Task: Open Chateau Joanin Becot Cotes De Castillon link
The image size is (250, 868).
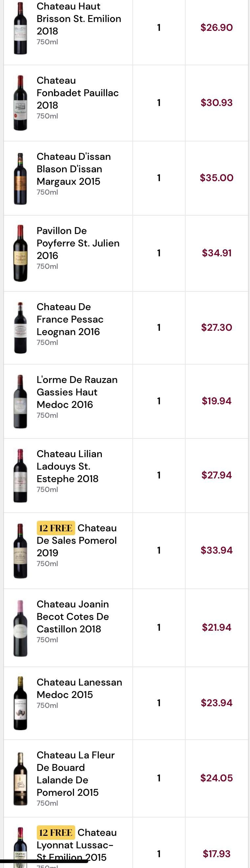Action: coord(73,616)
